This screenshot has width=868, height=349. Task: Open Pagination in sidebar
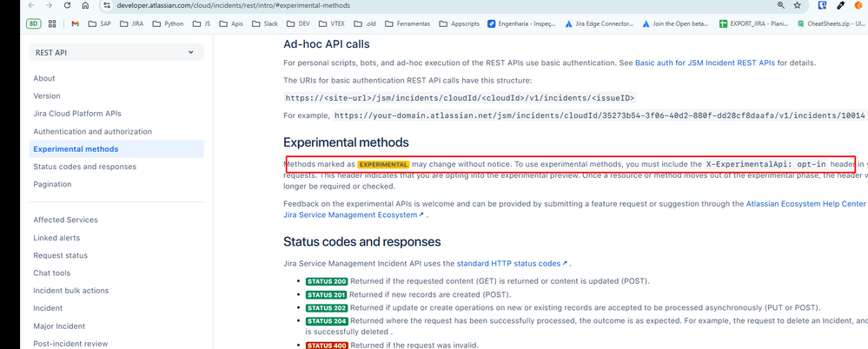click(52, 184)
